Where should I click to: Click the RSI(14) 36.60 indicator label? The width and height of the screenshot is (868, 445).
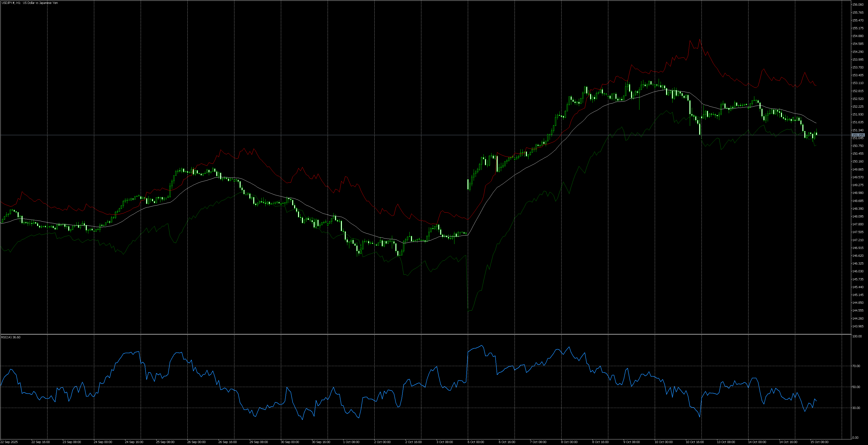click(10, 337)
